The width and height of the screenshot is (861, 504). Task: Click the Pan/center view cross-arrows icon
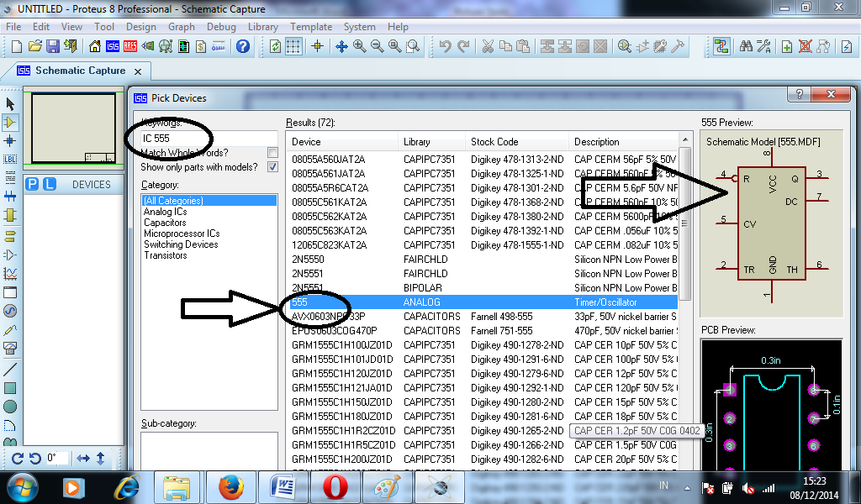click(x=341, y=46)
